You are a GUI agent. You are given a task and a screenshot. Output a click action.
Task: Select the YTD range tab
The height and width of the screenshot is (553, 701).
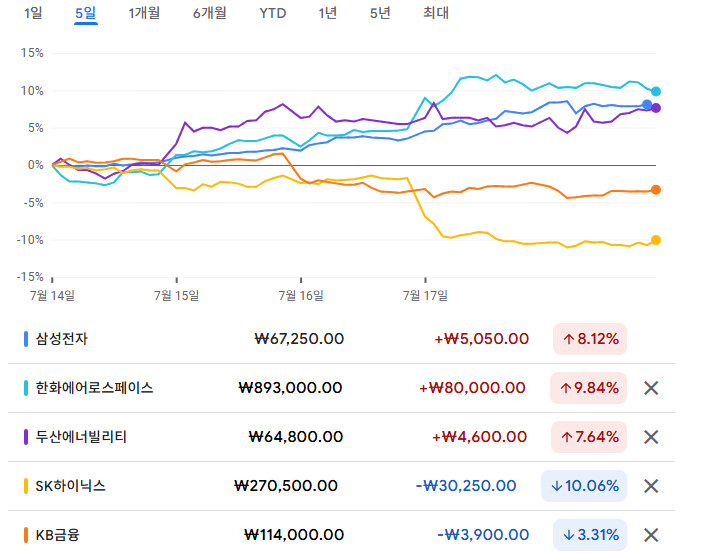(x=272, y=13)
